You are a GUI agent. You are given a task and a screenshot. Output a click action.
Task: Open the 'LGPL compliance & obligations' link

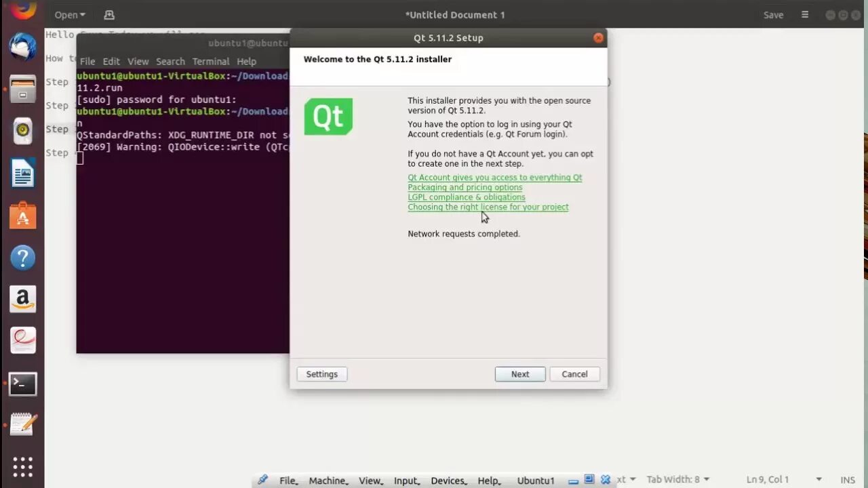(x=467, y=197)
